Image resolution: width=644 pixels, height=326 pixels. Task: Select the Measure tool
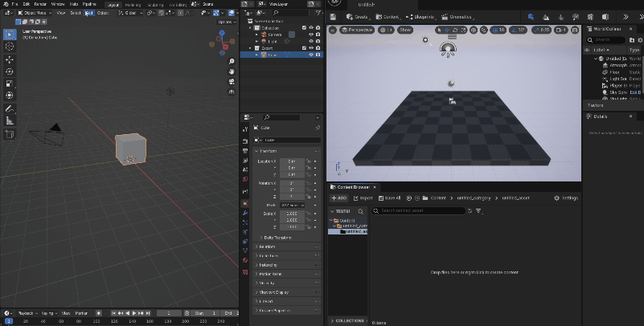coord(10,120)
